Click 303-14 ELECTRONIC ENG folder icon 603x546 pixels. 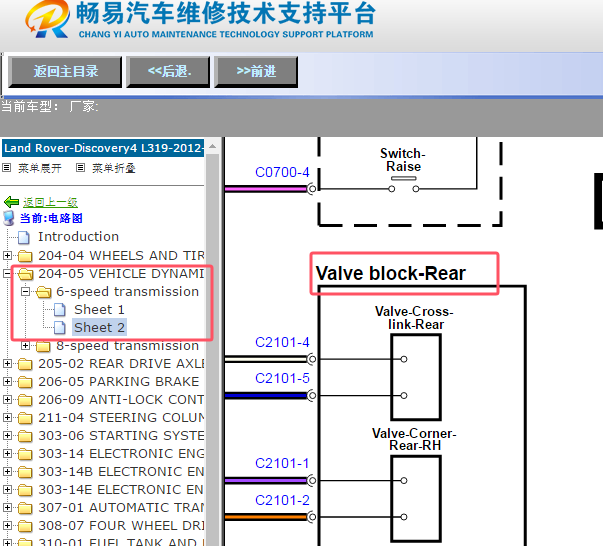(x=25, y=454)
